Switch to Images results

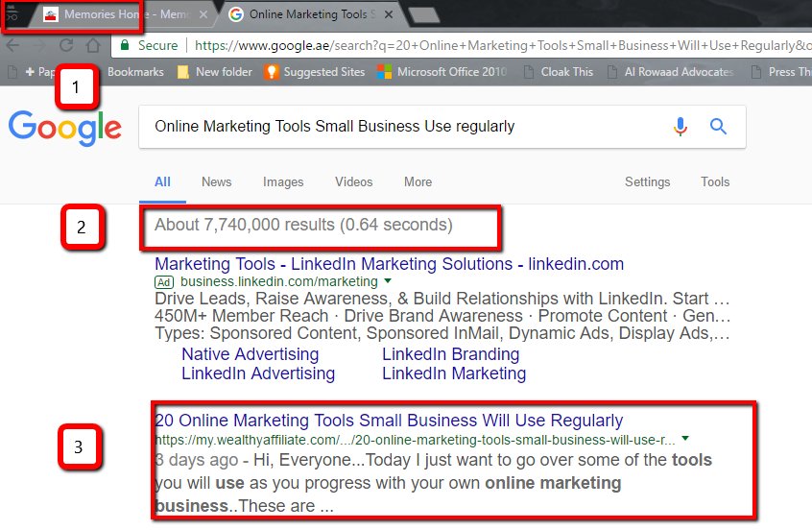[283, 181]
